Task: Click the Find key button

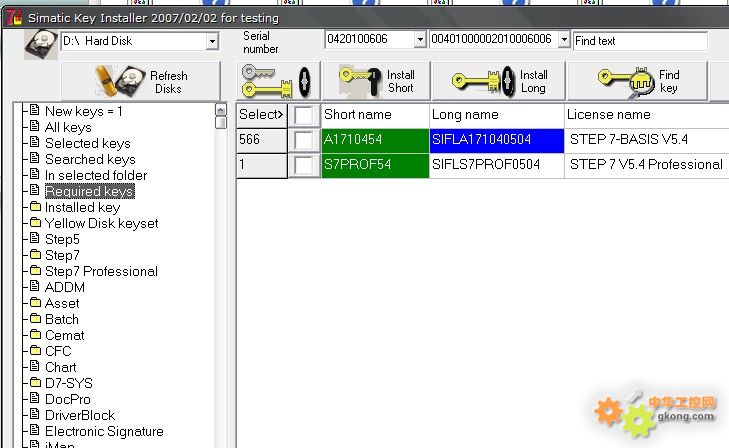Action: [637, 81]
